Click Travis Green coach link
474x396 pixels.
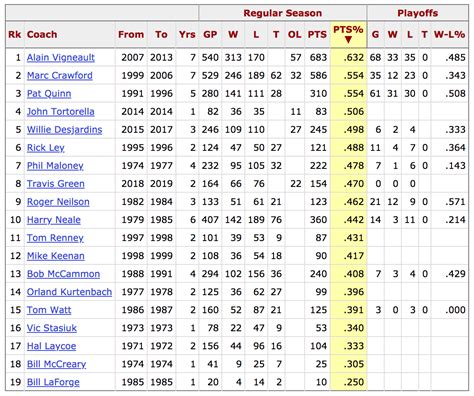tap(56, 184)
